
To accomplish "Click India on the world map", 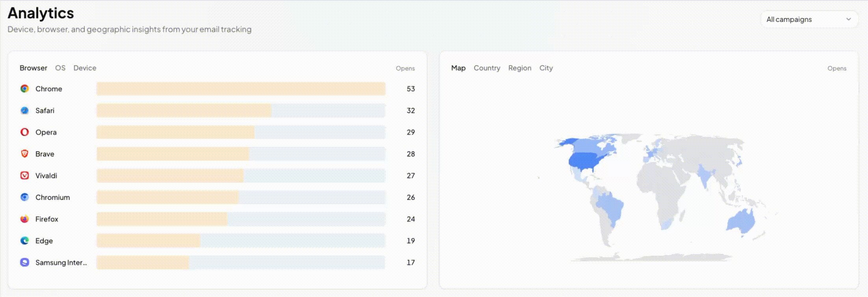I will (705, 175).
